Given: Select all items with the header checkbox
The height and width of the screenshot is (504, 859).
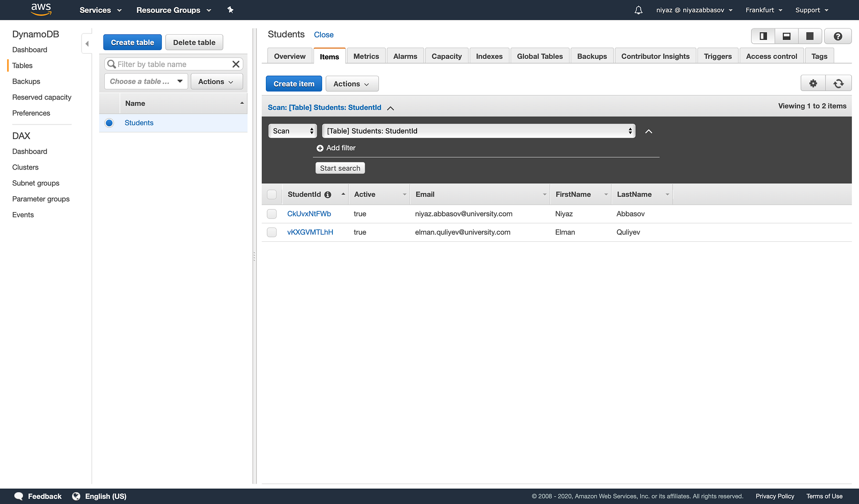Looking at the screenshot, I should 271,194.
